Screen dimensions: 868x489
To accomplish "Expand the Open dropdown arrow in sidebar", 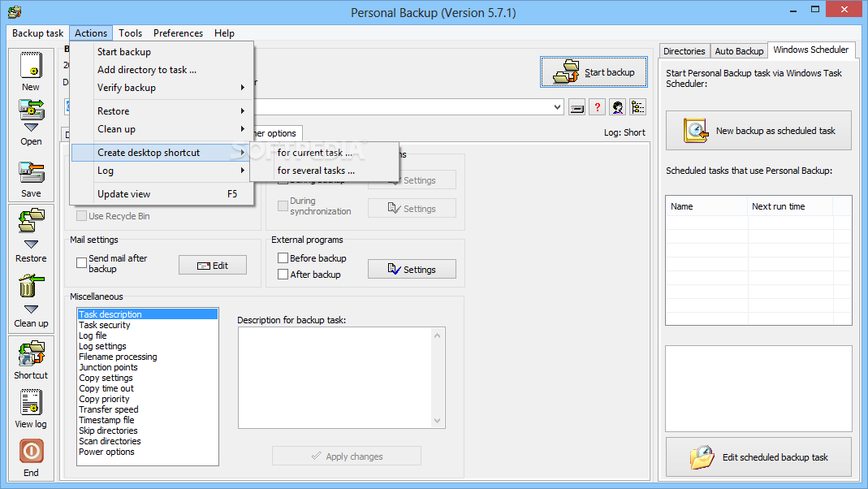I will click(31, 128).
